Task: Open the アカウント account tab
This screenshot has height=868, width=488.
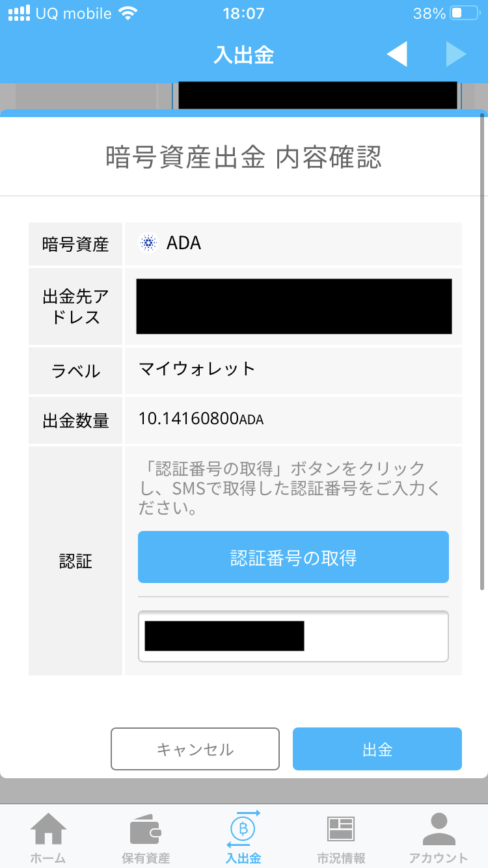Action: 438,835
